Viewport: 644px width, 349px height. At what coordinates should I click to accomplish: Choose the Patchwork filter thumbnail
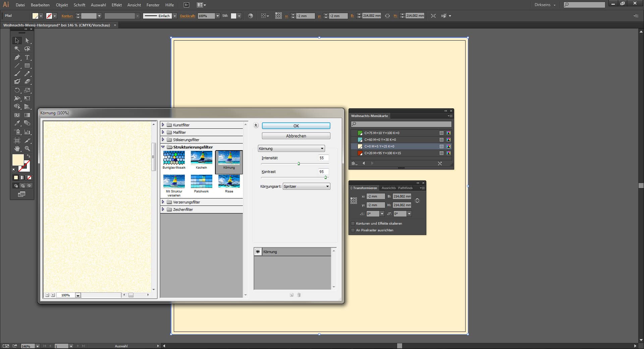[201, 182]
